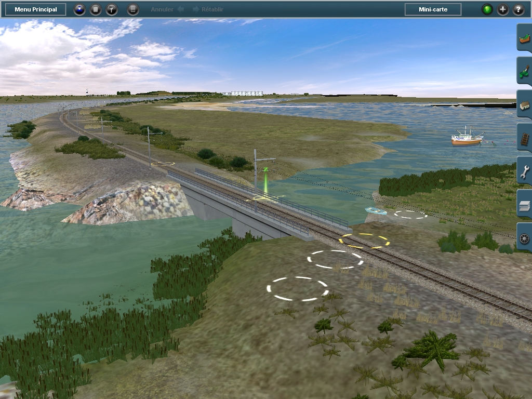Open the Paint textures brush tab
The width and height of the screenshot is (532, 399).
pyautogui.click(x=524, y=71)
